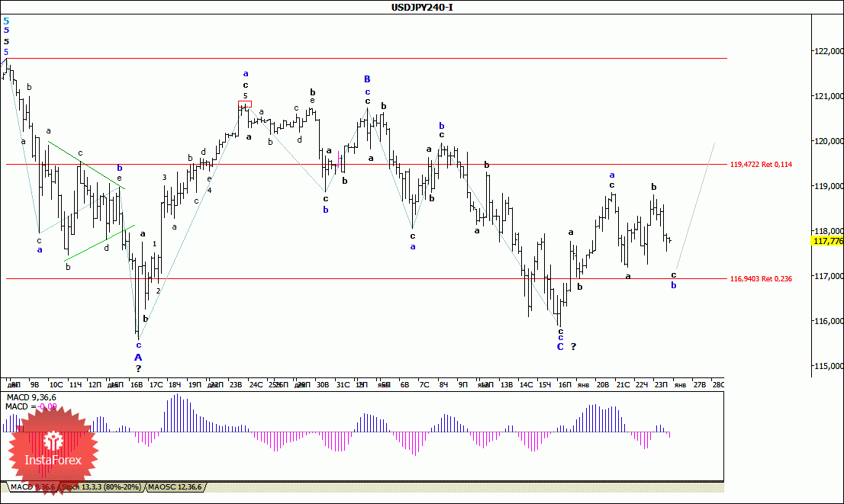844x504 pixels.
Task: Select the MAOSC 12,36,6 tab
Action: [x=175, y=487]
